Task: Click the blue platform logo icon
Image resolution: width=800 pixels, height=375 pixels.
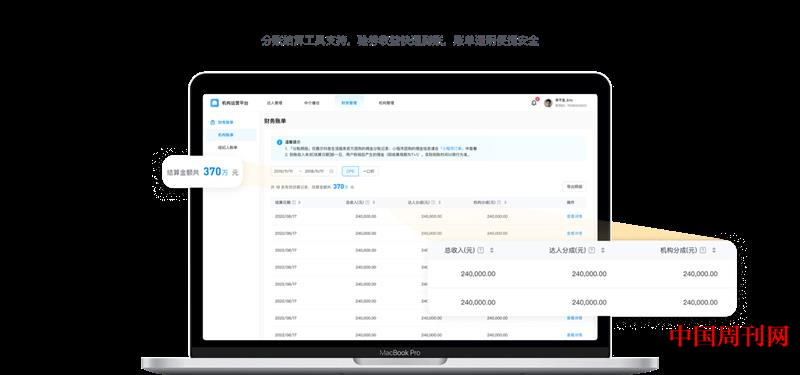Action: point(214,103)
